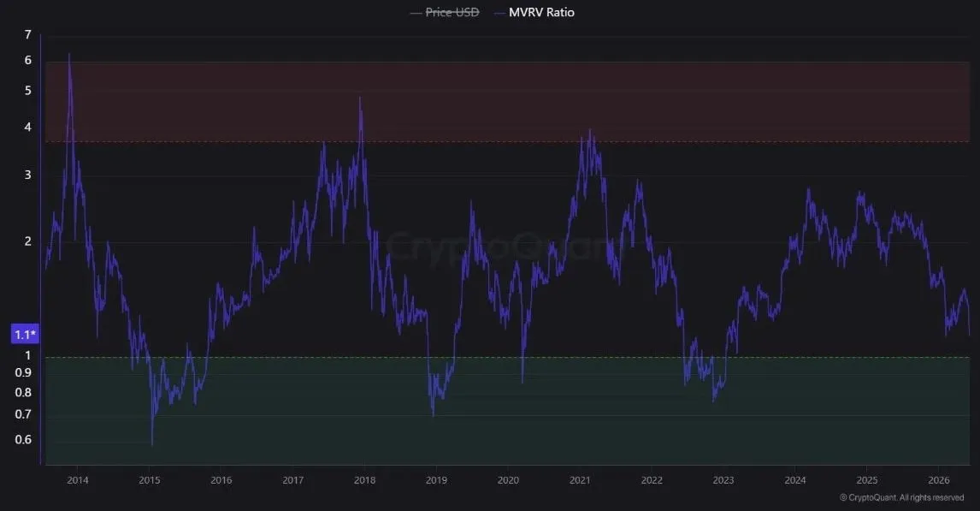Click the y-axis value 3

click(x=27, y=175)
